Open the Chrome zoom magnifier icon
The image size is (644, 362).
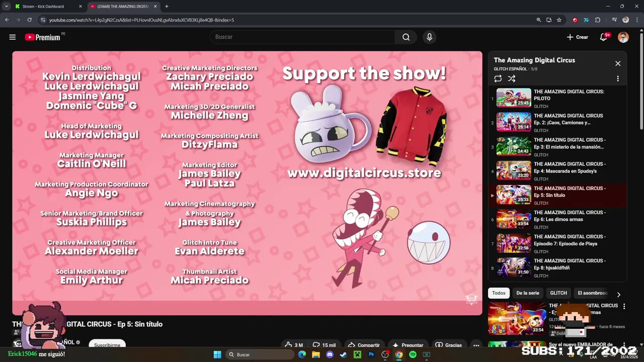coord(539,20)
